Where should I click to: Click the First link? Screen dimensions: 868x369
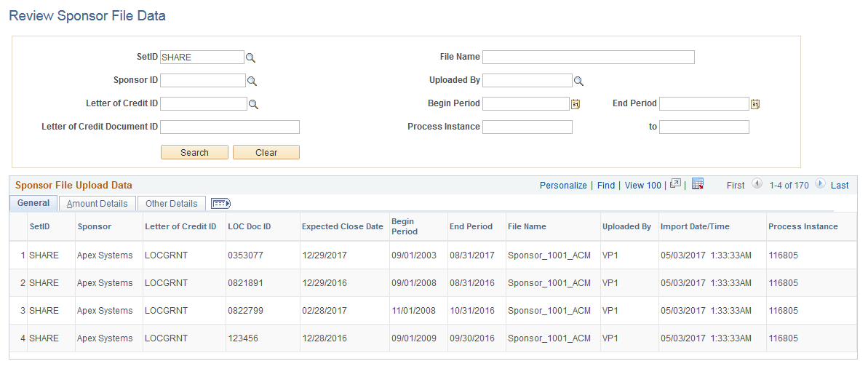tap(736, 186)
